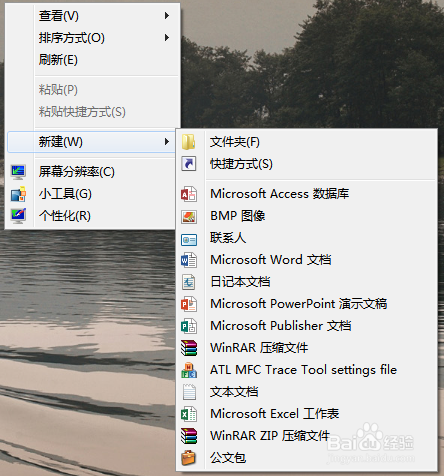Open the 查看(V) menu entry

[93, 16]
